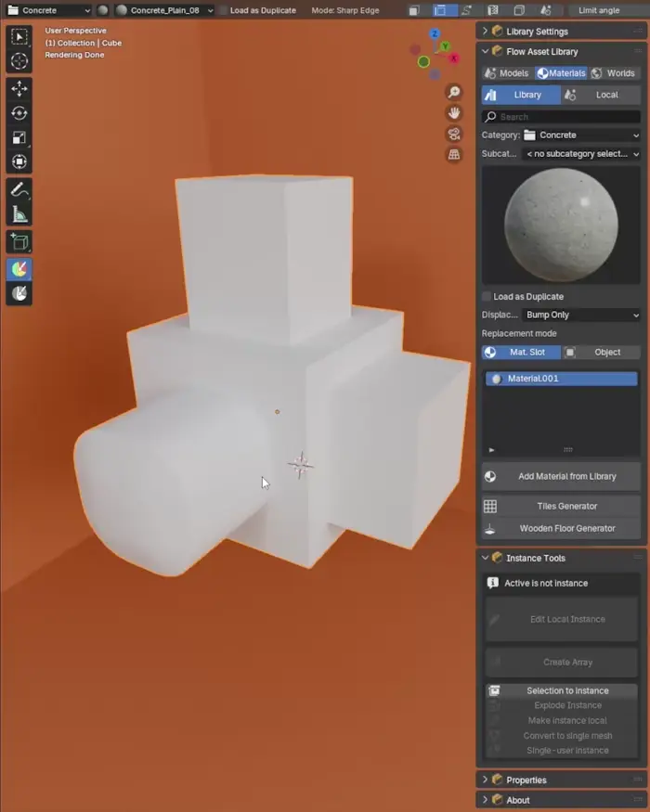
Task: Select the Move tool
Action: (19, 88)
